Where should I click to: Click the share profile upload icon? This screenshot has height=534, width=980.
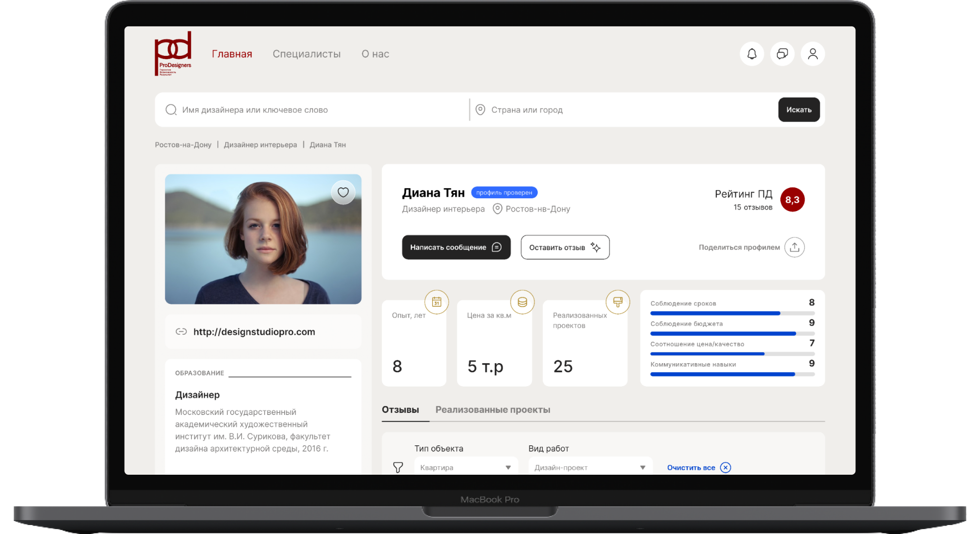pos(794,247)
